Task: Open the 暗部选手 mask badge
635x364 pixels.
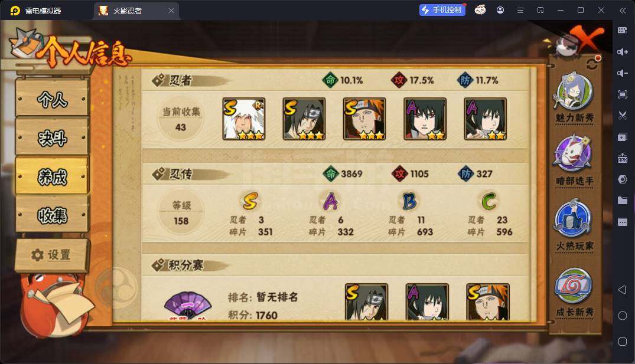Action: tap(574, 154)
